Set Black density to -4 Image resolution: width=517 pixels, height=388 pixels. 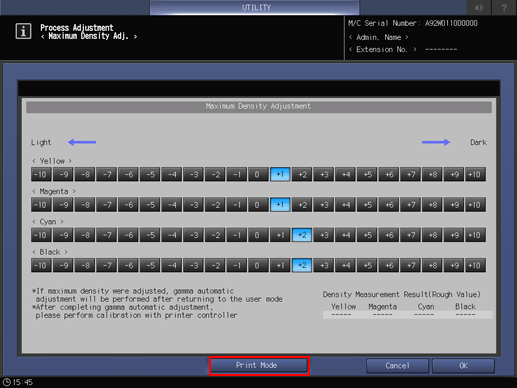click(171, 265)
